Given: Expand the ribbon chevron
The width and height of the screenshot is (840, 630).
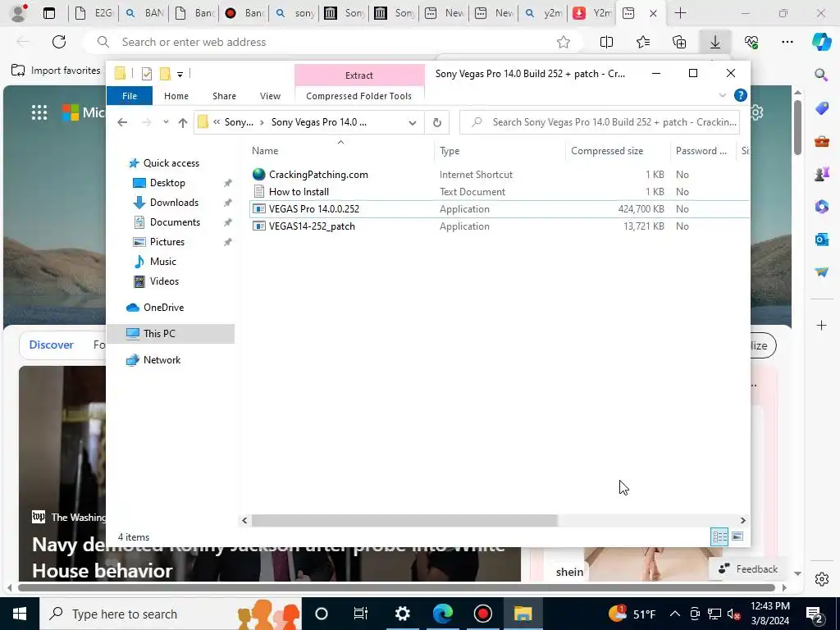Looking at the screenshot, I should pos(722,95).
